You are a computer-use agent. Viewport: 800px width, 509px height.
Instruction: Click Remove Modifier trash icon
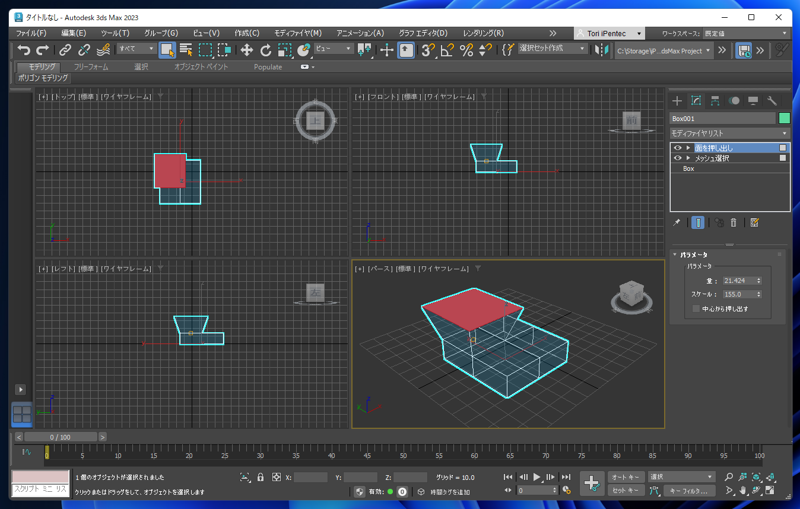(733, 222)
